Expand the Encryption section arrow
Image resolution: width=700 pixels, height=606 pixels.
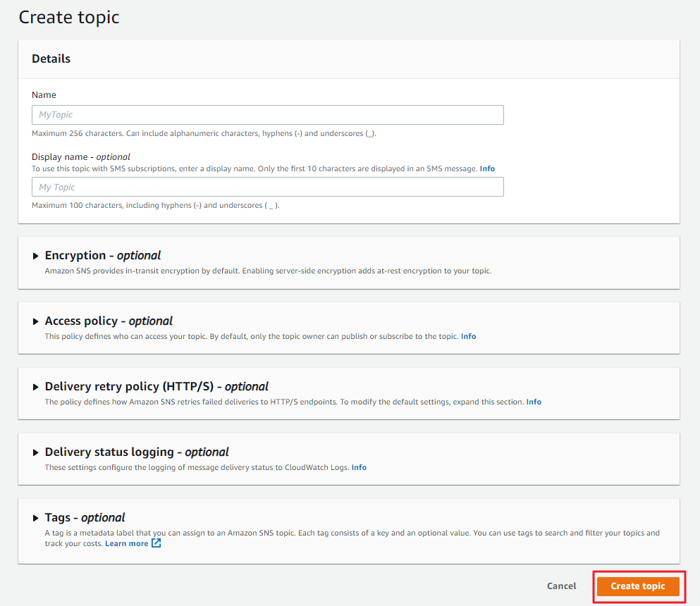point(36,256)
